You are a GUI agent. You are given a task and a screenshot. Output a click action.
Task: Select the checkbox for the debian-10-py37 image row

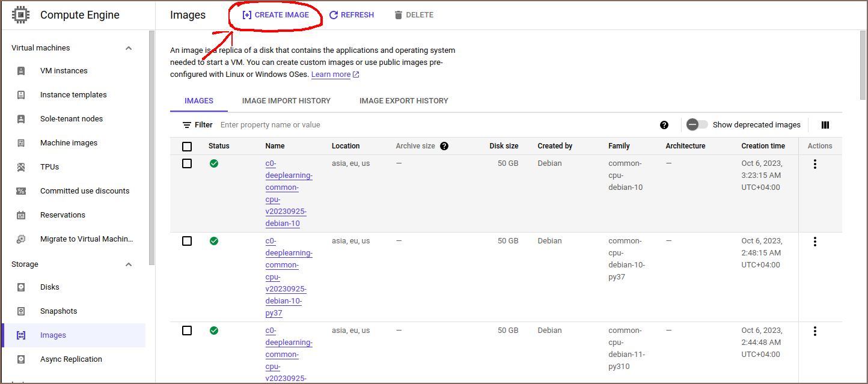pos(187,241)
